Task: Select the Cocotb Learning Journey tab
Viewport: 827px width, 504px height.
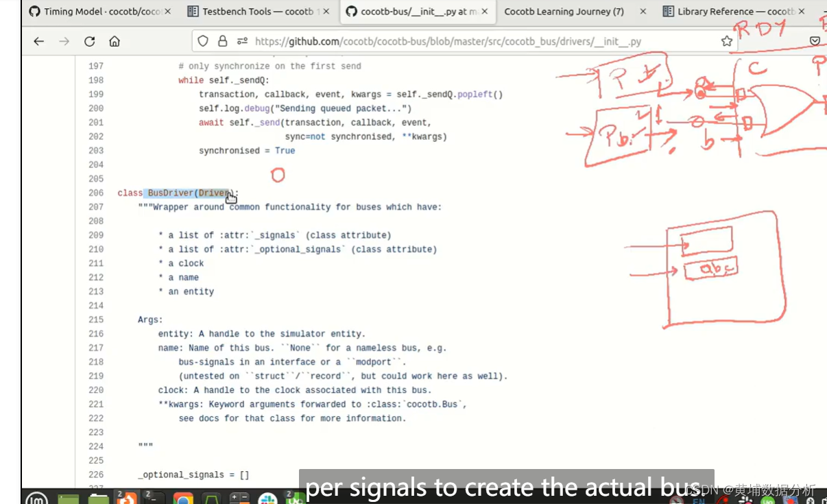Action: [x=564, y=12]
